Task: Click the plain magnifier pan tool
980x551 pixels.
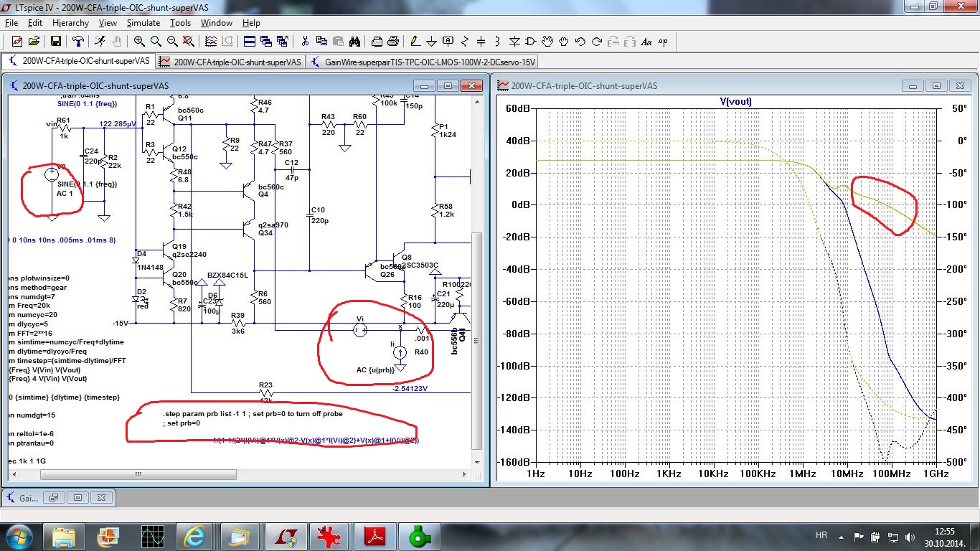Action: (156, 41)
